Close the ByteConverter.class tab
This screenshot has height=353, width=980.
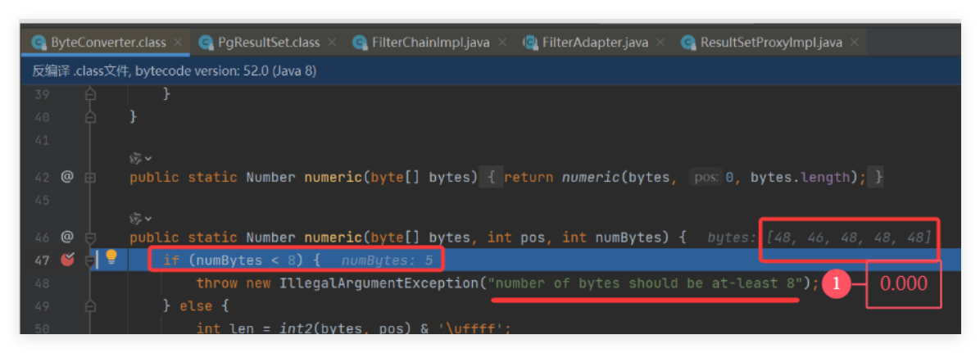tap(178, 43)
